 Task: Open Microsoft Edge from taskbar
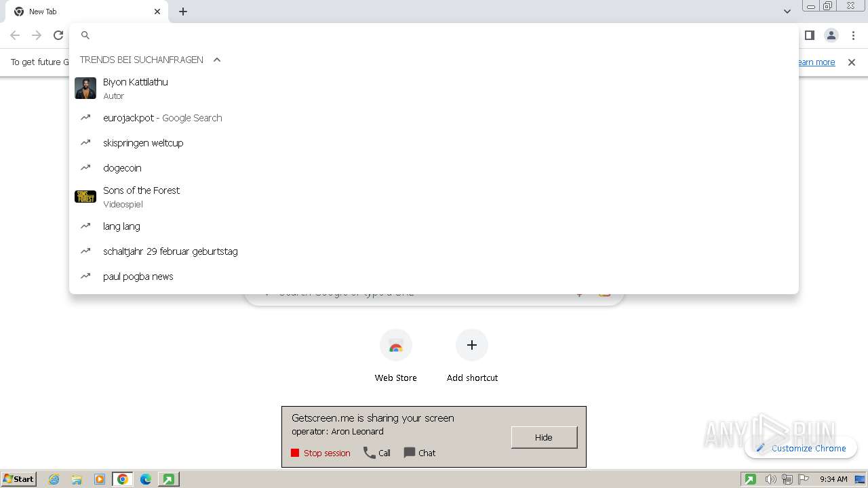pos(146,479)
